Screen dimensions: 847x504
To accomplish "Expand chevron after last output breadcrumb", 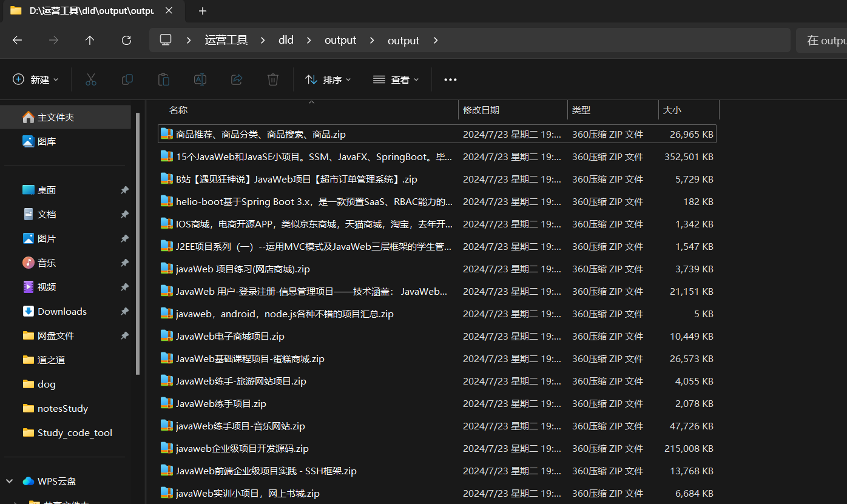I will point(435,40).
